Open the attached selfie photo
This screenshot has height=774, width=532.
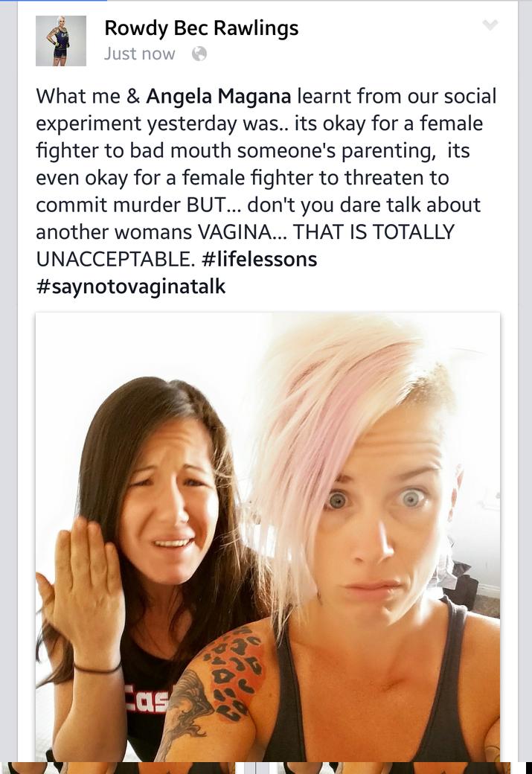[x=267, y=537]
